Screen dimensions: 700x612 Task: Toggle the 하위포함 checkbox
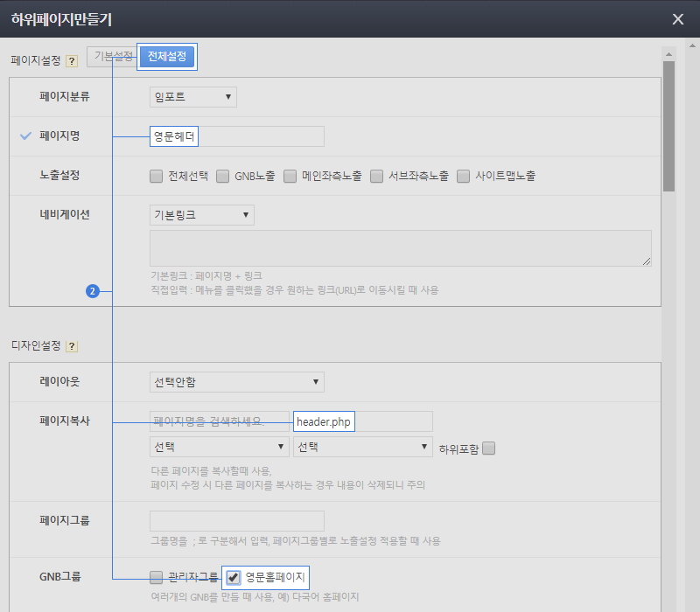coord(488,449)
